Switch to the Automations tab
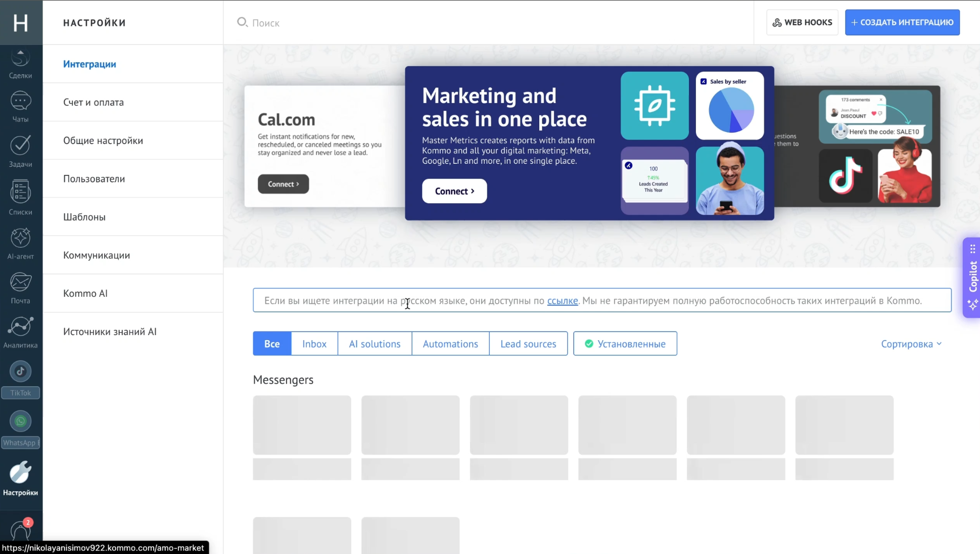This screenshot has height=554, width=980. tap(450, 344)
